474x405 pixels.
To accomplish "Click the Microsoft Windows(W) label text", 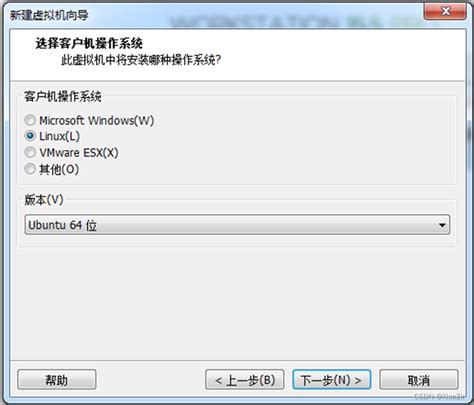I will click(97, 120).
